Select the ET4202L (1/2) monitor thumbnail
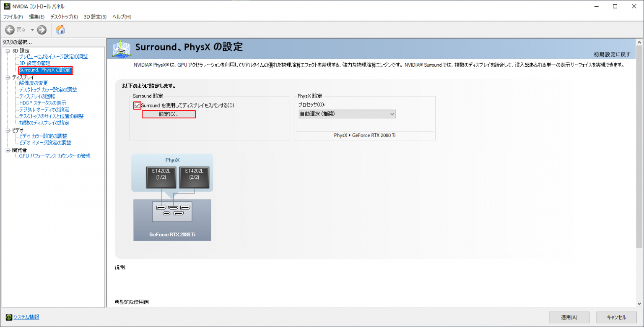The image size is (644, 327). point(161,177)
